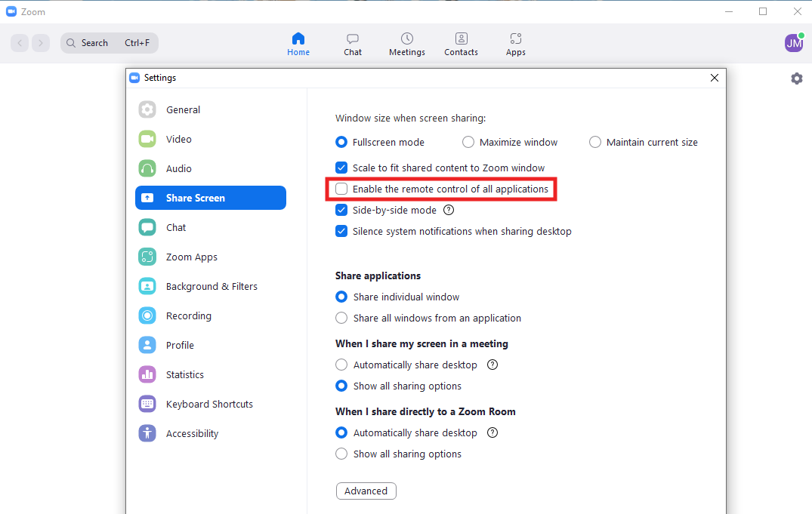Select Fullscreen mode radio button

[x=341, y=142]
